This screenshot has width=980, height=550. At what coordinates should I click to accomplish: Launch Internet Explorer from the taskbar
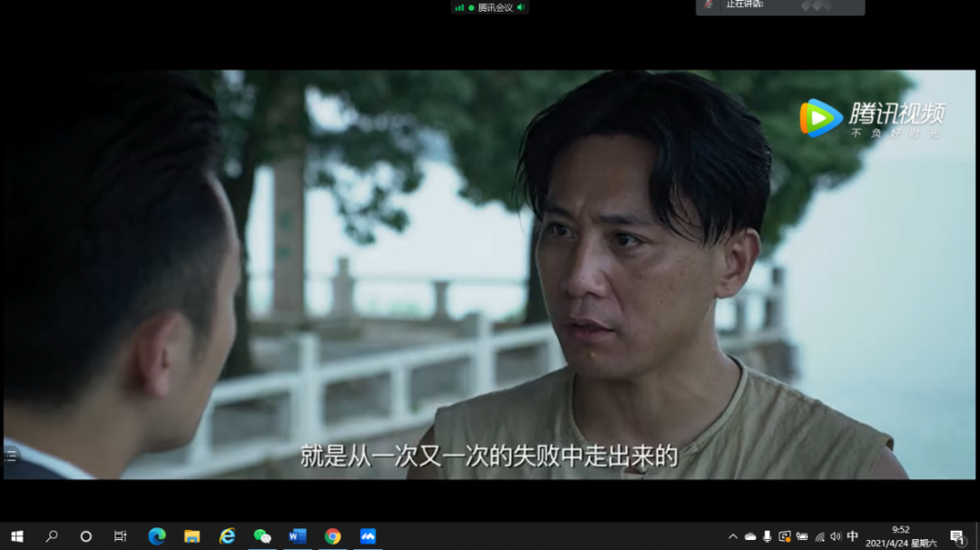coord(227,536)
